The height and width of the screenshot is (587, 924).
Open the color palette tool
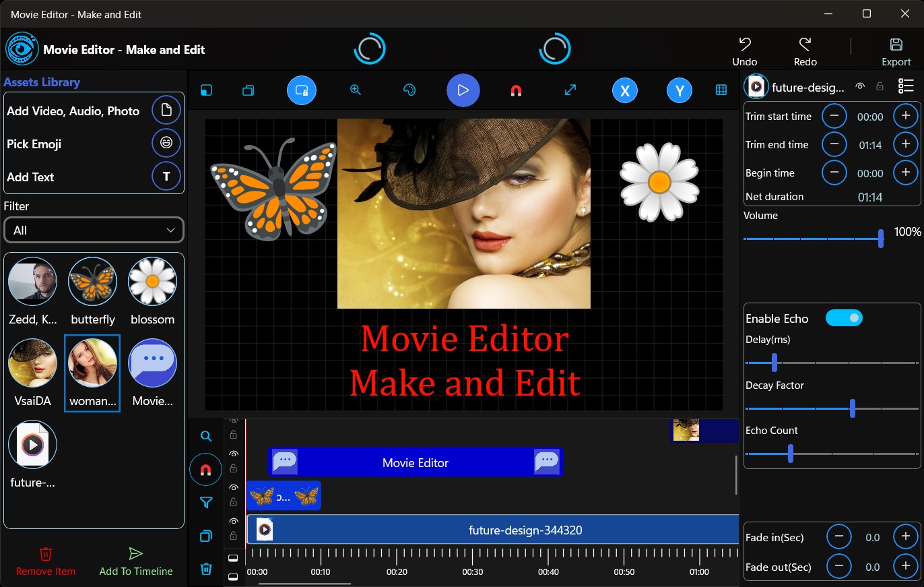(x=409, y=90)
